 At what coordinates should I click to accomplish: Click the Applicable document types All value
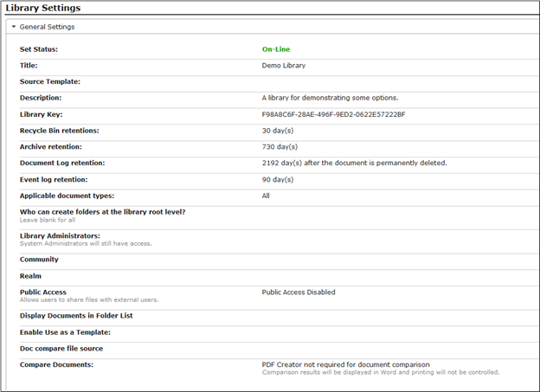point(266,196)
